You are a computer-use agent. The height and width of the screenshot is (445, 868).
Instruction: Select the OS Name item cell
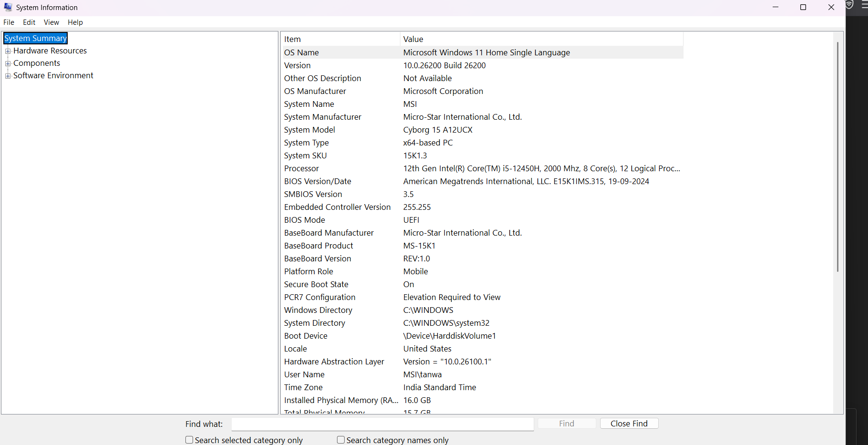pyautogui.click(x=302, y=52)
